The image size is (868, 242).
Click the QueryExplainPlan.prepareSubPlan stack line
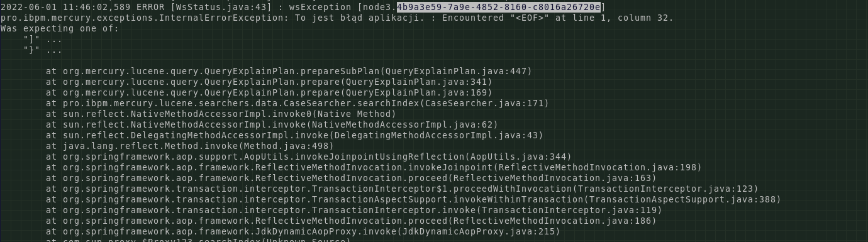pos(289,71)
